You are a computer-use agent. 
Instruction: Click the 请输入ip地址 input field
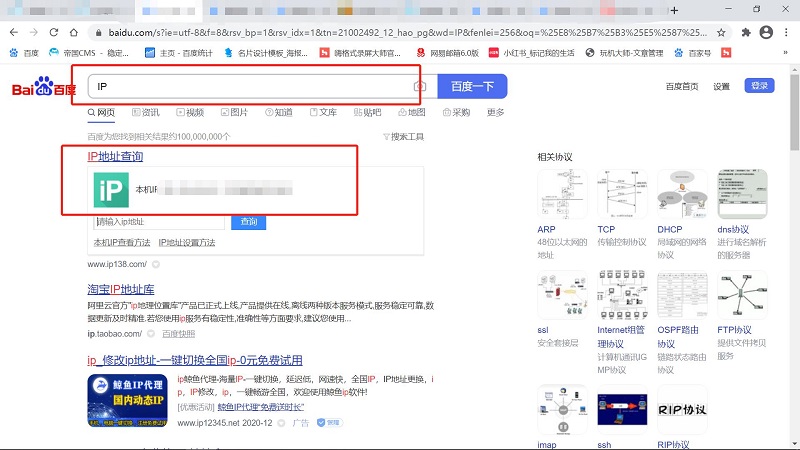click(x=158, y=222)
